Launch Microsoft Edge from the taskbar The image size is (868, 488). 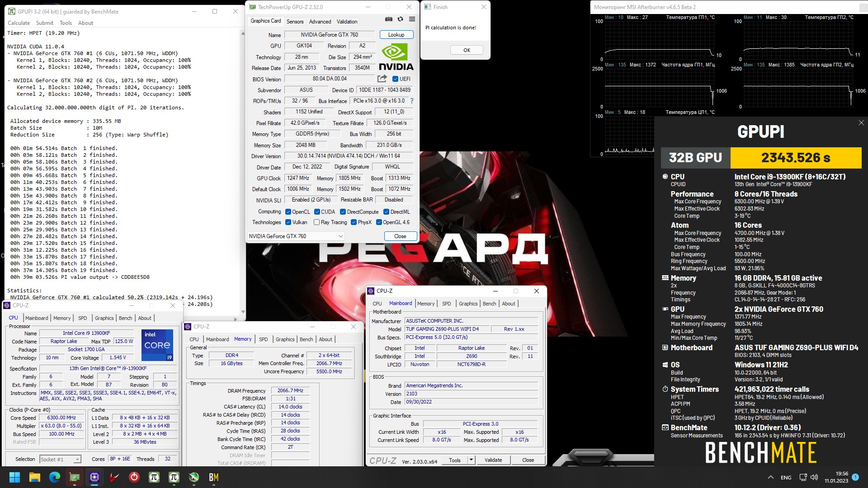[55, 477]
